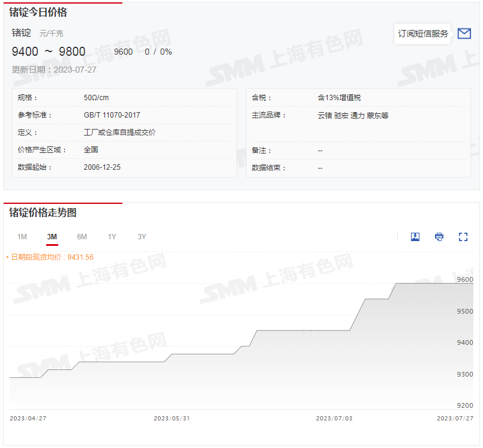Toggle the legend dot before 9431.56
483x448 pixels.
point(6,257)
